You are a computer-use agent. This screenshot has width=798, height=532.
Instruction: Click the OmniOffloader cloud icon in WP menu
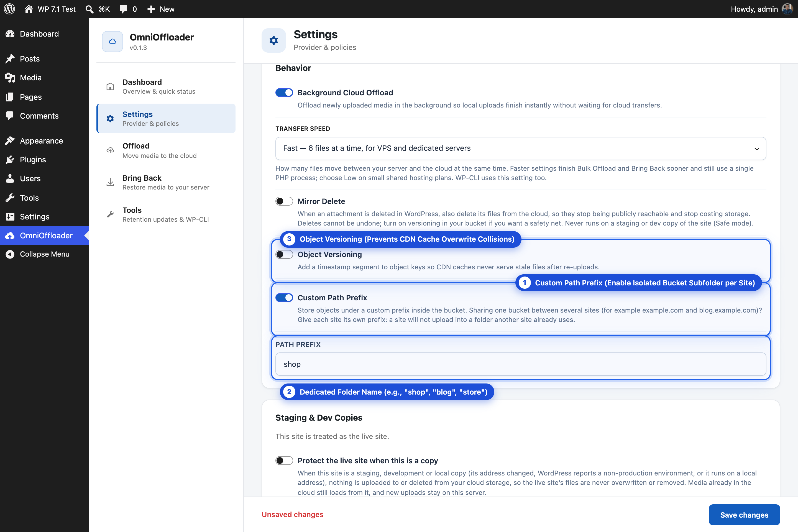point(10,236)
